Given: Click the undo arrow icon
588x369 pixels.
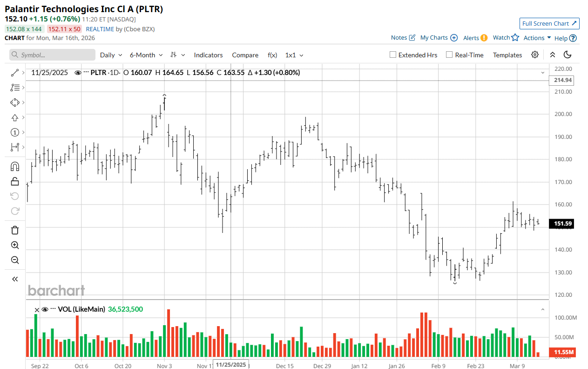Looking at the screenshot, I should click(x=14, y=196).
